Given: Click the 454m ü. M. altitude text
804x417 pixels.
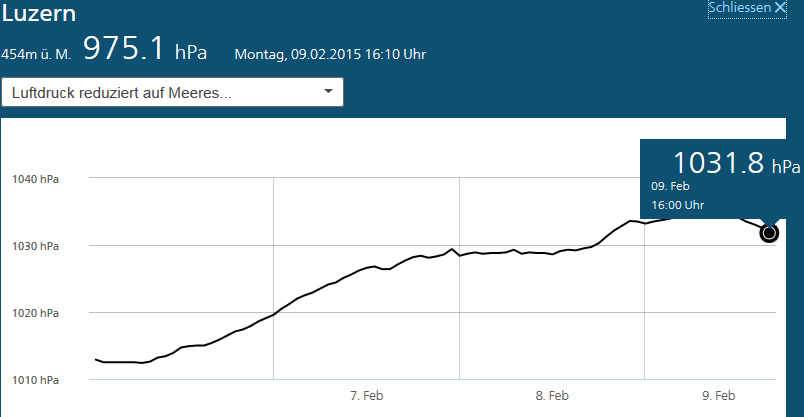Looking at the screenshot, I should [x=36, y=53].
